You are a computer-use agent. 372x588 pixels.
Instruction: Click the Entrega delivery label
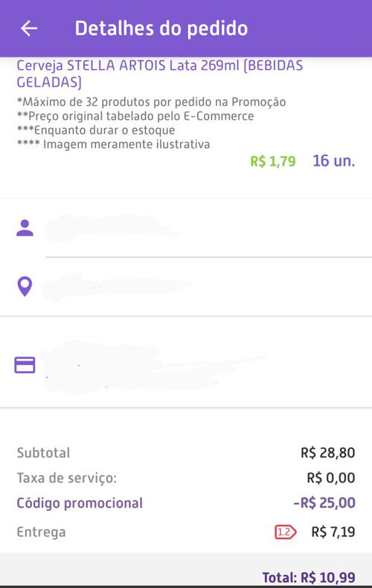(x=41, y=532)
